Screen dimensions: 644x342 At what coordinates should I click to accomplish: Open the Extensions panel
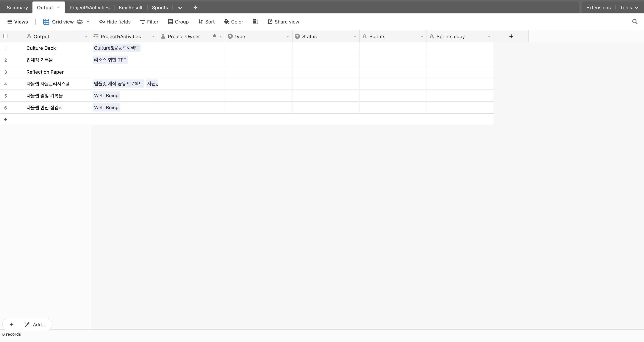pyautogui.click(x=598, y=7)
